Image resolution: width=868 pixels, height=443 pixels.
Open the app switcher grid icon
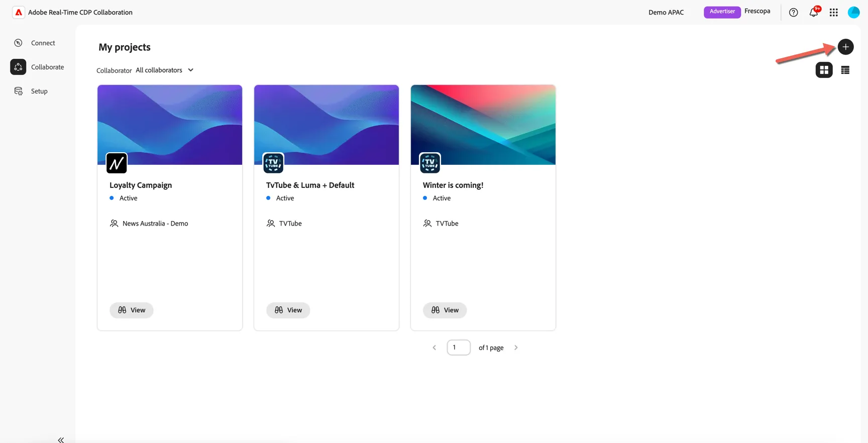(834, 13)
